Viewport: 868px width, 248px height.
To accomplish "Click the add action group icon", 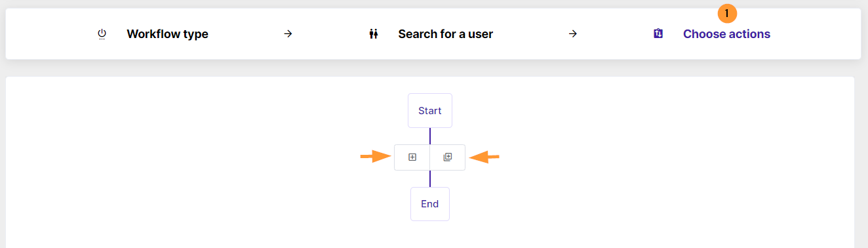I will [448, 157].
